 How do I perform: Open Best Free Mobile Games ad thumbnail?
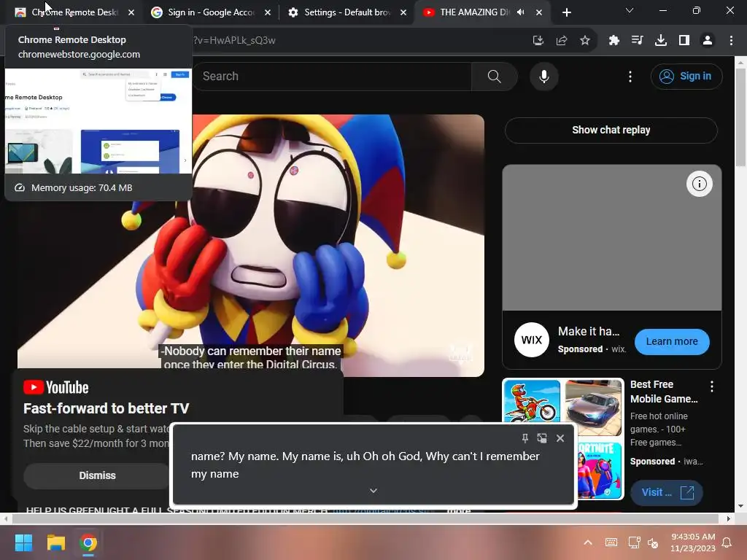tap(563, 438)
